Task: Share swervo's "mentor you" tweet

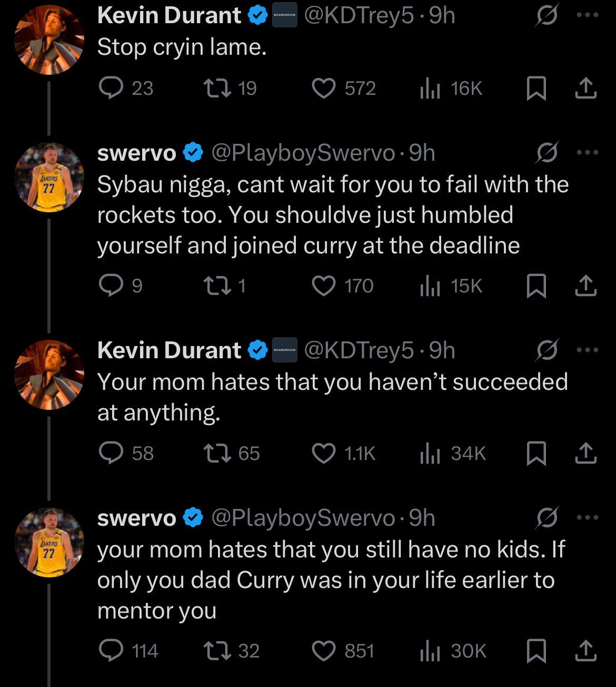Action: (x=585, y=651)
